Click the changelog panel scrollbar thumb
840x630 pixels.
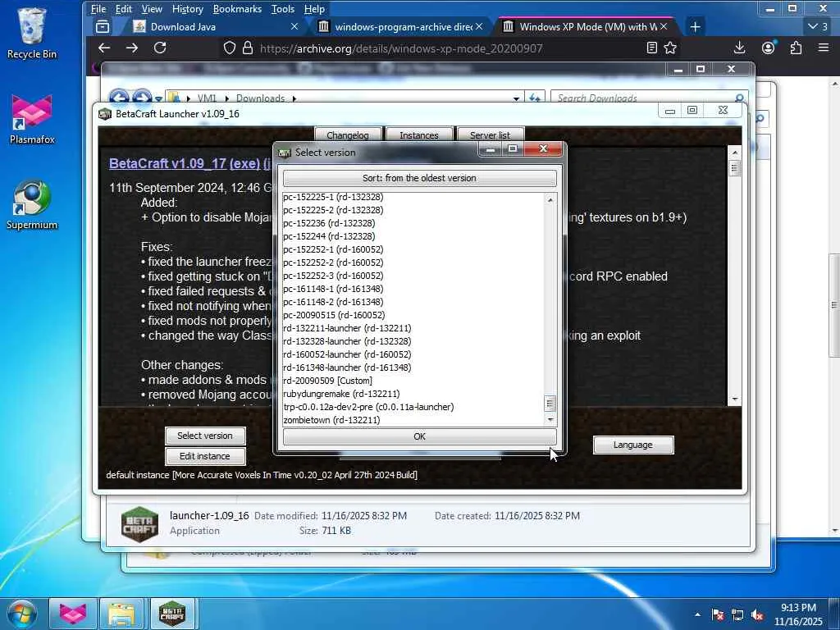tap(735, 169)
